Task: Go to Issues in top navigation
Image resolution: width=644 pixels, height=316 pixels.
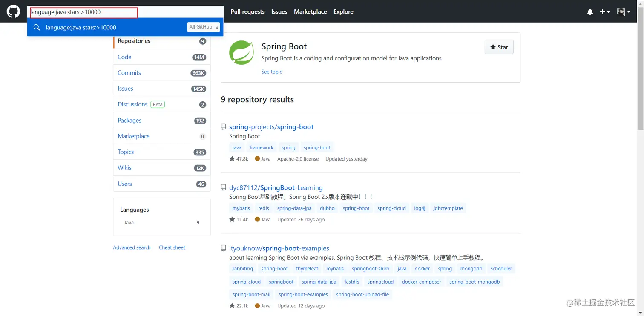Action: pyautogui.click(x=279, y=12)
